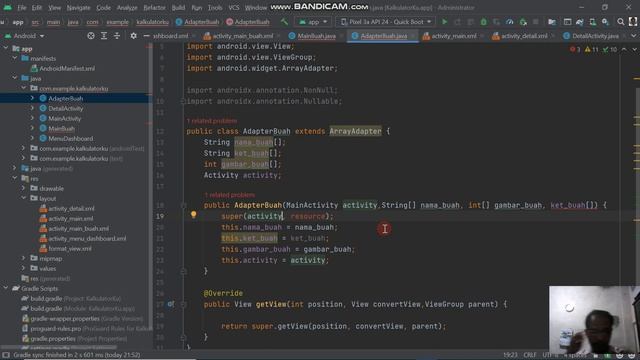
Task: Expand the MenuDashboard class node
Action: click(x=32, y=138)
